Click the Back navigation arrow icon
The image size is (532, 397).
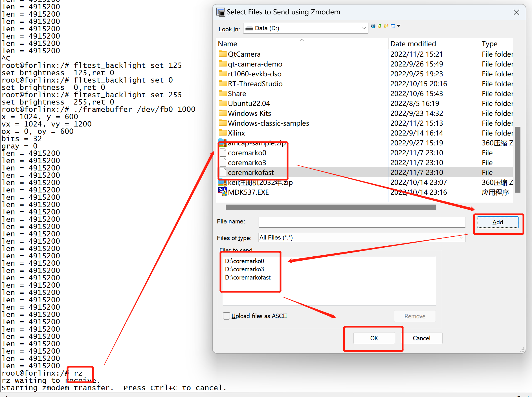pos(373,26)
